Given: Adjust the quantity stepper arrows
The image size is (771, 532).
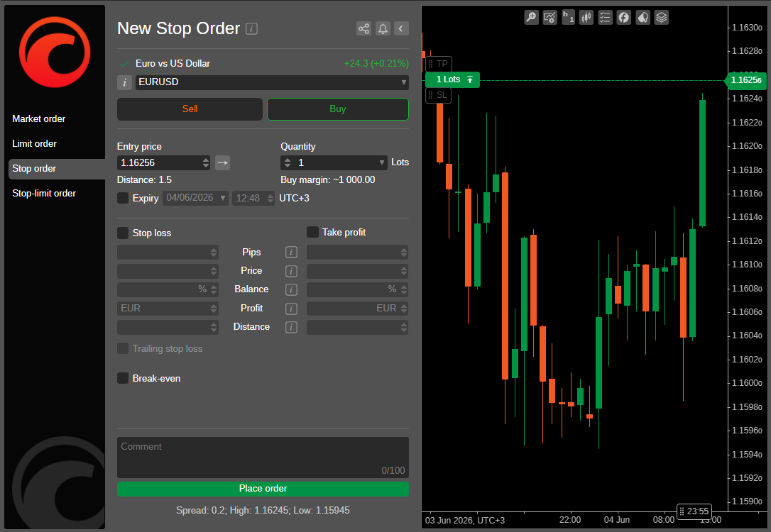Looking at the screenshot, I should click(x=288, y=162).
